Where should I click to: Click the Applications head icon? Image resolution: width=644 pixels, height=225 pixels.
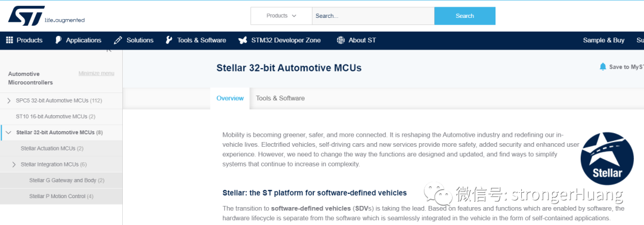[x=58, y=40]
